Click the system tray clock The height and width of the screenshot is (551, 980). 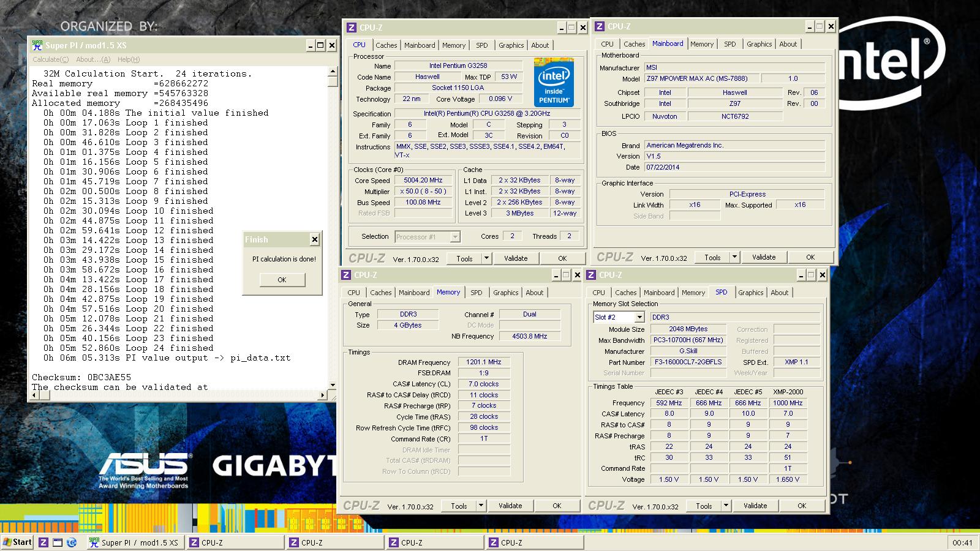pyautogui.click(x=962, y=542)
